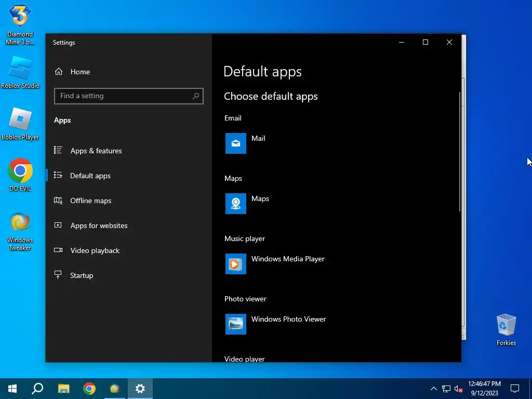The image size is (532, 399).
Task: Show hidden system tray icons chevron
Action: [x=434, y=389]
